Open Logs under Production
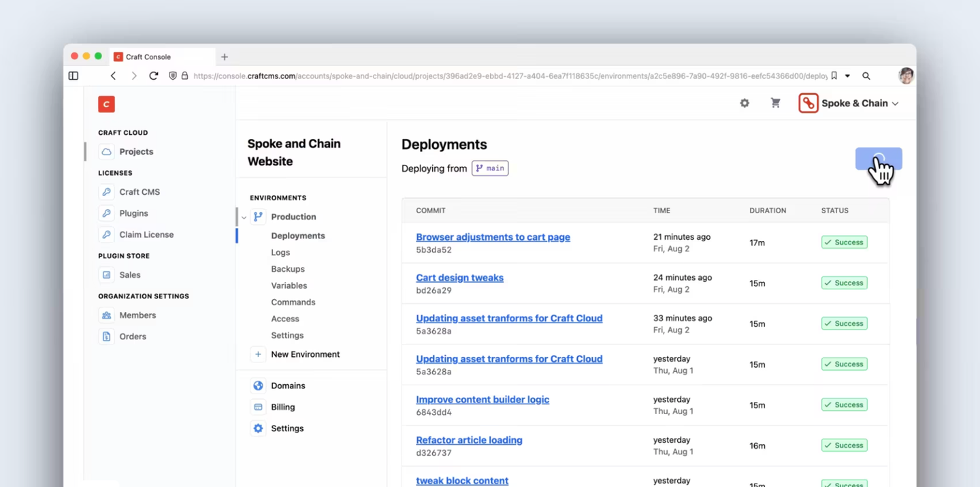 pyautogui.click(x=280, y=252)
